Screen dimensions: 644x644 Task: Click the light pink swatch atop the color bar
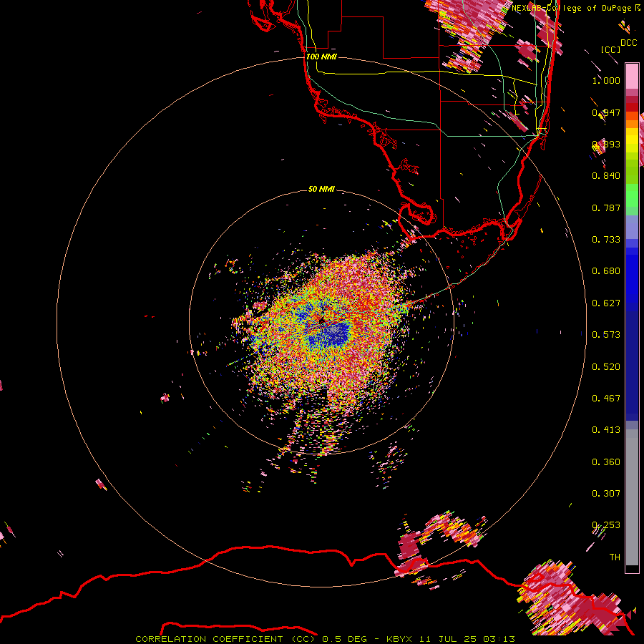[632, 76]
